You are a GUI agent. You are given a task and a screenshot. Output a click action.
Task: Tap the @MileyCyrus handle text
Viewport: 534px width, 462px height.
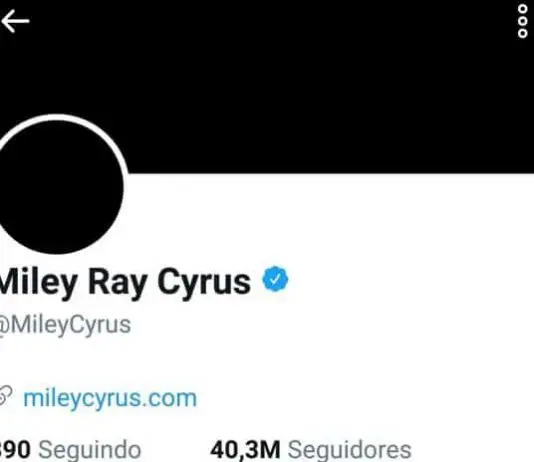click(65, 325)
